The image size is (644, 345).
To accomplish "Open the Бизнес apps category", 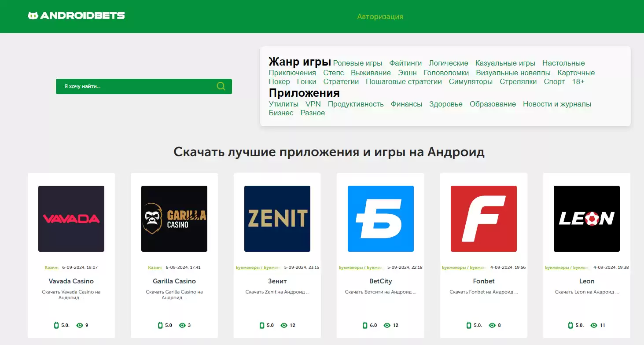I will [x=281, y=113].
